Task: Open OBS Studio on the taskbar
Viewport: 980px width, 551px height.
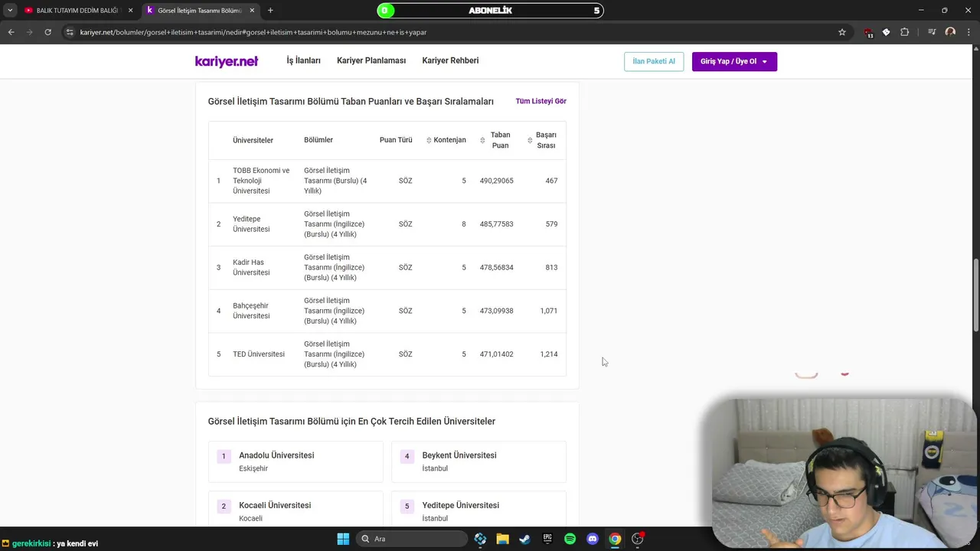Action: (637, 539)
